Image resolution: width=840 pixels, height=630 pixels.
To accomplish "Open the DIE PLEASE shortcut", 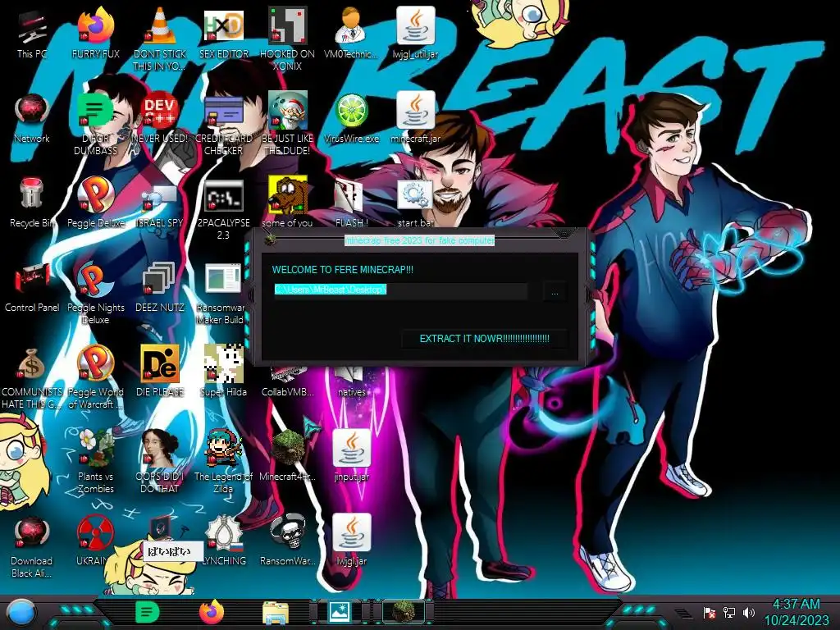I will click(159, 372).
